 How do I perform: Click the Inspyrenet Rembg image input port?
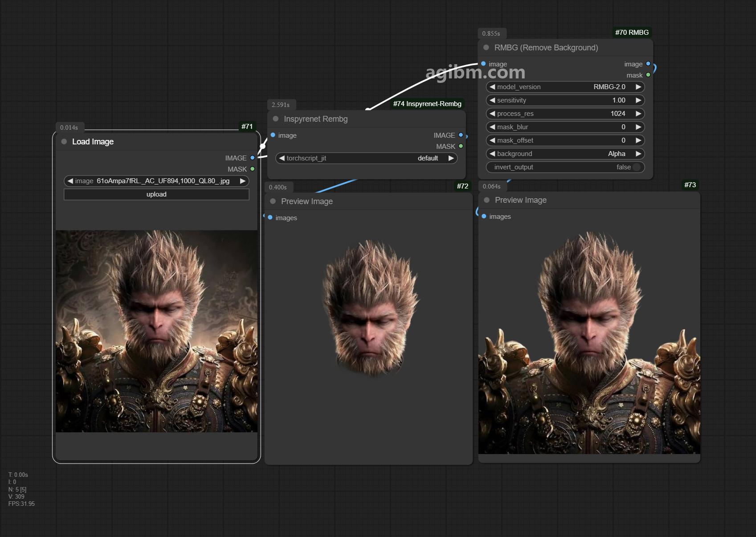(x=273, y=135)
